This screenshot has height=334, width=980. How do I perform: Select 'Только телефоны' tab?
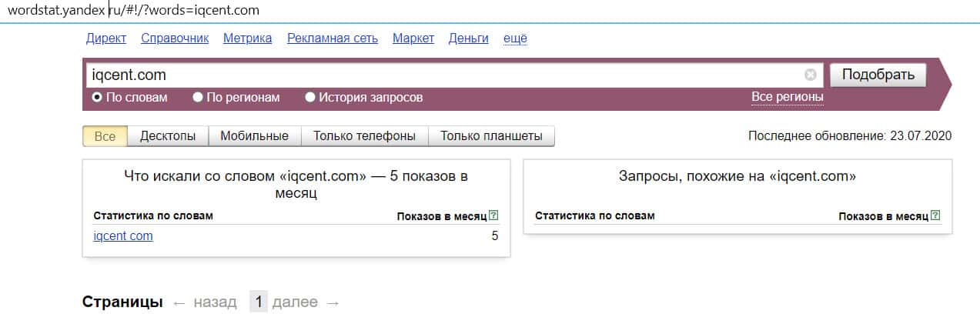[x=364, y=136]
